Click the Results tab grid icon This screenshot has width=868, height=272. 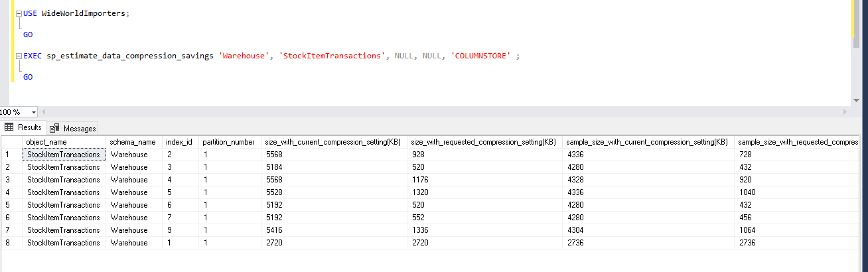9,127
